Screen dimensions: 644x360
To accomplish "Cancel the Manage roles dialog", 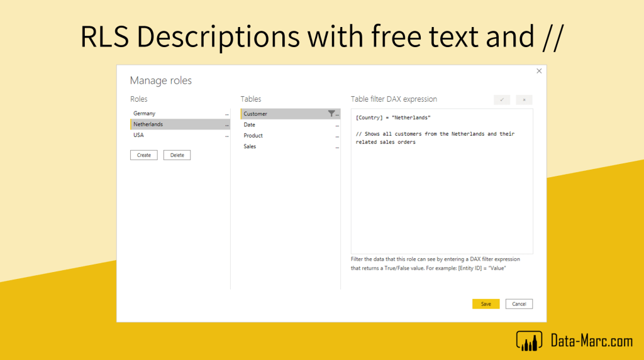I will coord(519,304).
